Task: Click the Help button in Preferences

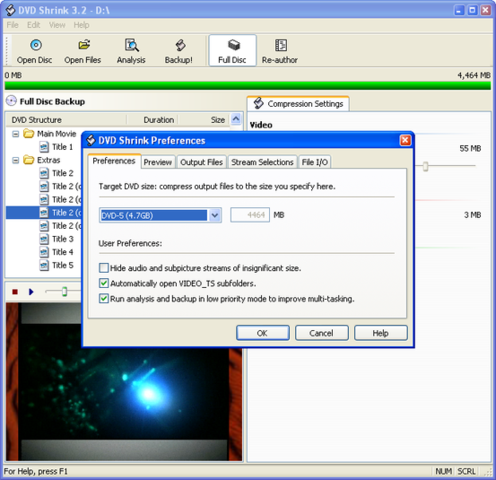Action: point(380,333)
